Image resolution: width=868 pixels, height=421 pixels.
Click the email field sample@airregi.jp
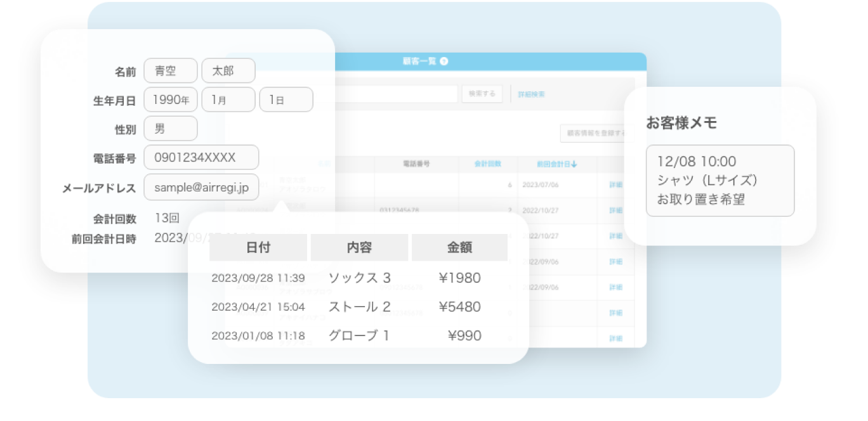click(x=201, y=187)
